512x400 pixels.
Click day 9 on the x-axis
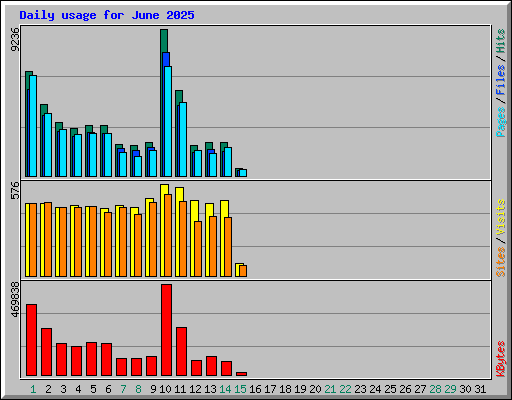[153, 389]
